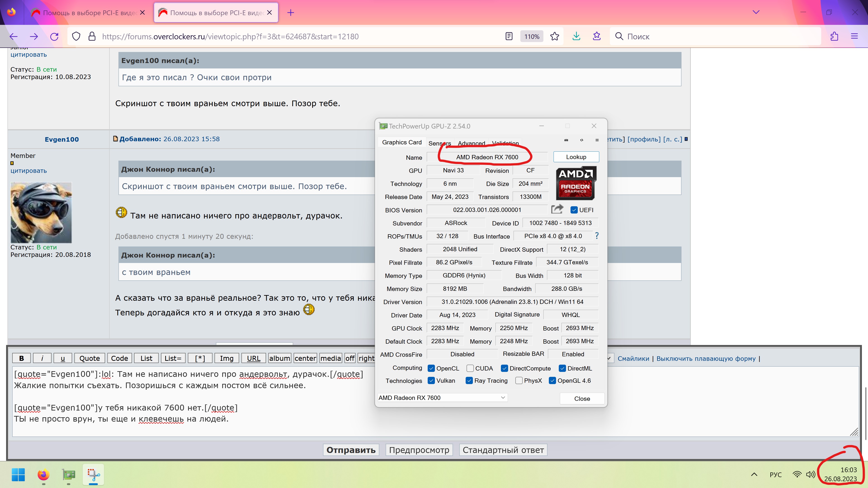Show hidden system tray icons chevron

754,474
